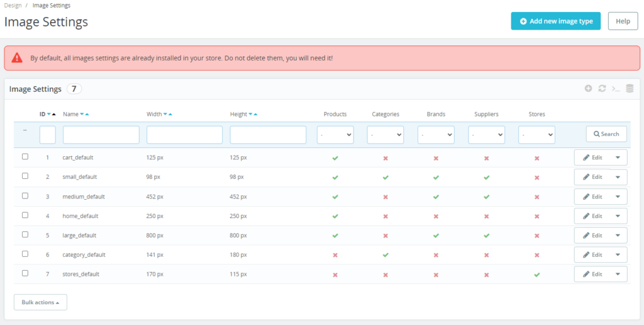Sort Width column ascending arrow

[170, 115]
